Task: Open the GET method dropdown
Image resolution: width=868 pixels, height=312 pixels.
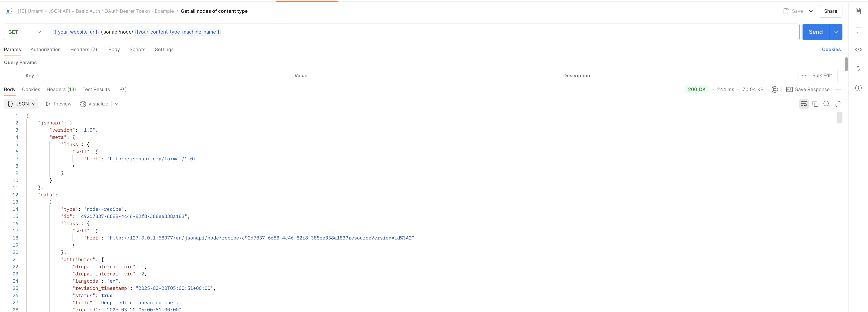Action: 25,32
